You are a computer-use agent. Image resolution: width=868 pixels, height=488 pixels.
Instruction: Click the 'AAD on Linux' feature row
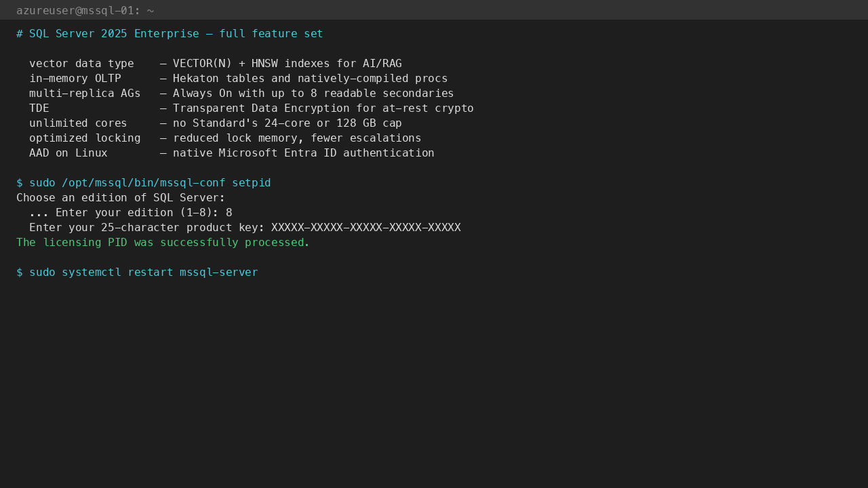pyautogui.click(x=232, y=153)
